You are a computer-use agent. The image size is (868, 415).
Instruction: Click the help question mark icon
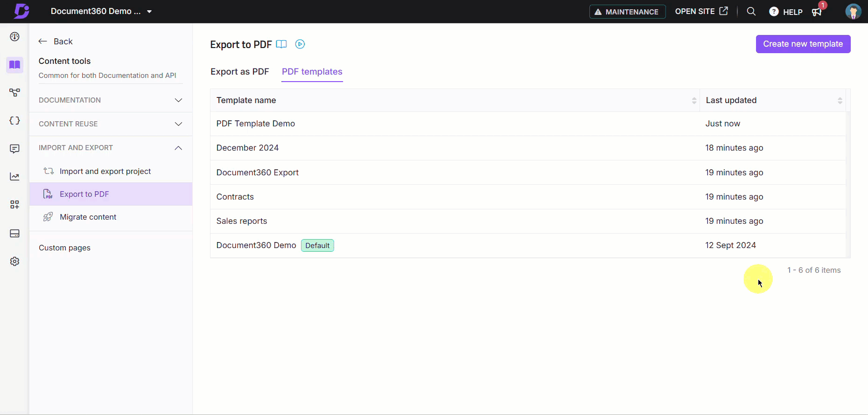774,12
